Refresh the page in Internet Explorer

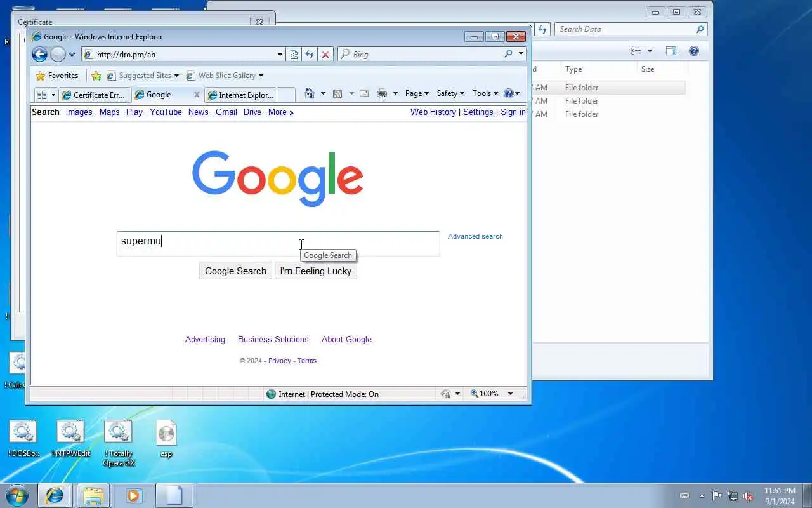click(x=310, y=55)
